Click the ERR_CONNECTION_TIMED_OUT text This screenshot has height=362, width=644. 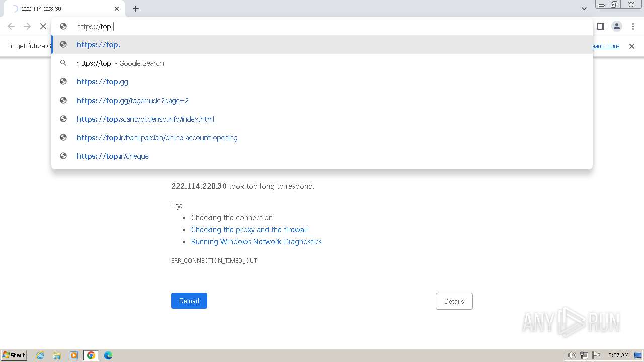coord(214,261)
